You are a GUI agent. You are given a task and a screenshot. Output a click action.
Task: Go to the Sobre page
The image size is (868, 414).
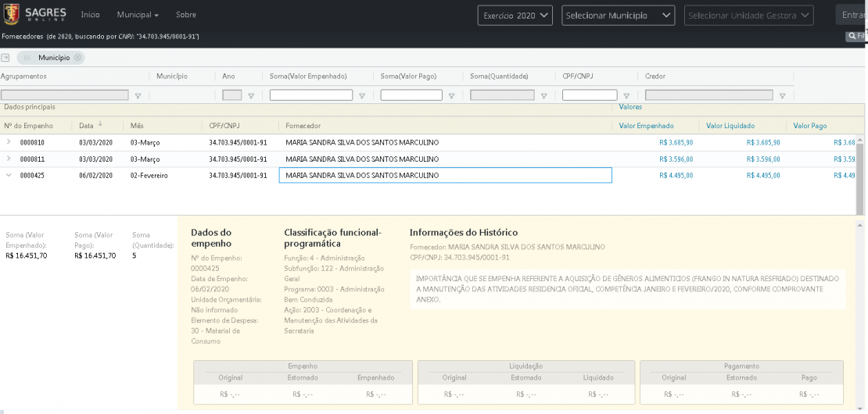[186, 15]
